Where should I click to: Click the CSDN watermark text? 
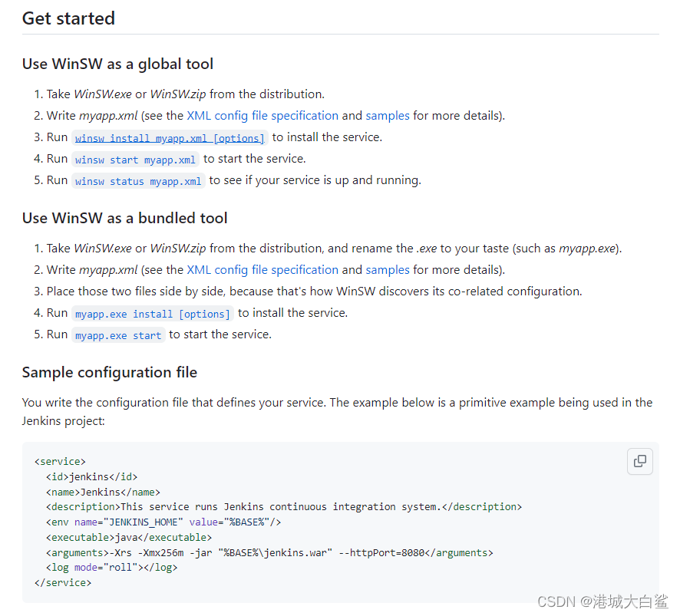602,601
